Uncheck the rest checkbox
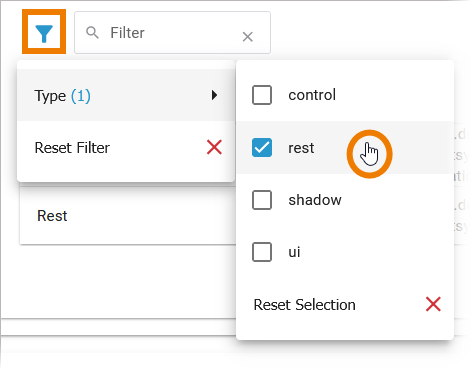The height and width of the screenshot is (370, 472). [262, 147]
